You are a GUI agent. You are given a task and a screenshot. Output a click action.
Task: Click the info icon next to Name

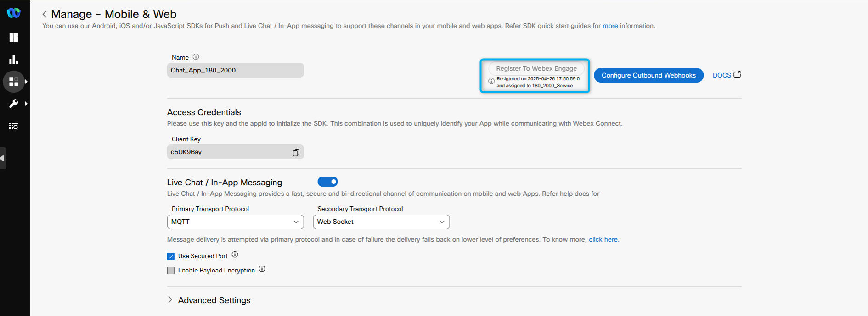[x=196, y=57]
